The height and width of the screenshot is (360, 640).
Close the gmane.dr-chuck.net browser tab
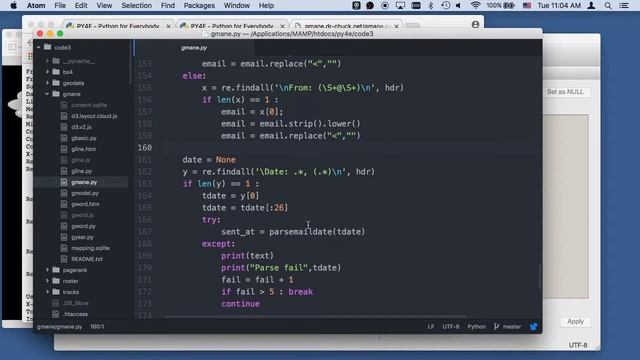(396, 26)
